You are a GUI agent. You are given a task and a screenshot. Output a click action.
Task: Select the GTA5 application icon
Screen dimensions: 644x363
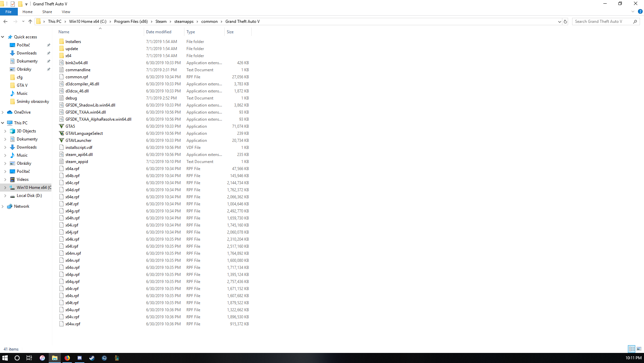click(61, 126)
